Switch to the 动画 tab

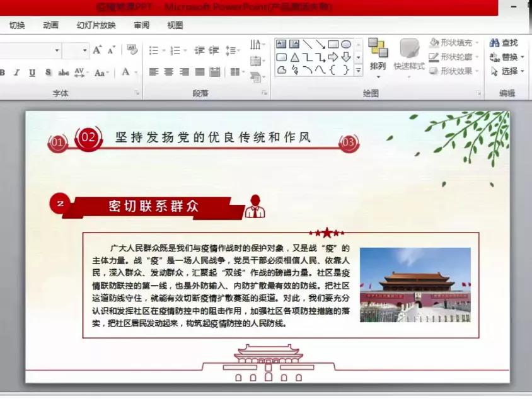click(50, 25)
